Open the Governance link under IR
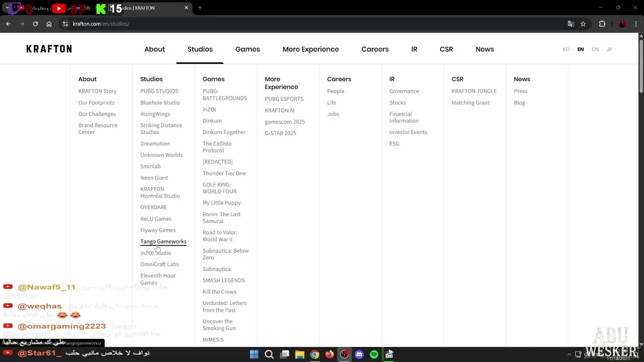This screenshot has width=644, height=362. (x=404, y=91)
